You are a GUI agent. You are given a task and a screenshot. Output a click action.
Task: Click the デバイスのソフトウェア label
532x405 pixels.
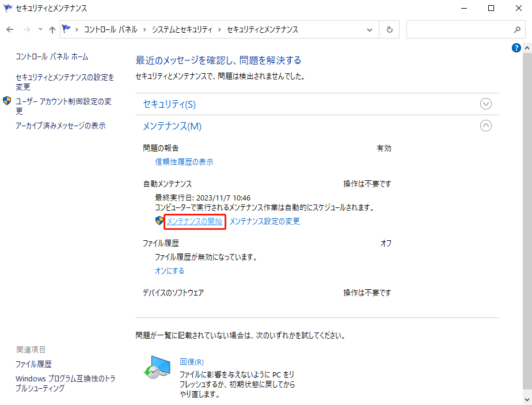(x=173, y=293)
